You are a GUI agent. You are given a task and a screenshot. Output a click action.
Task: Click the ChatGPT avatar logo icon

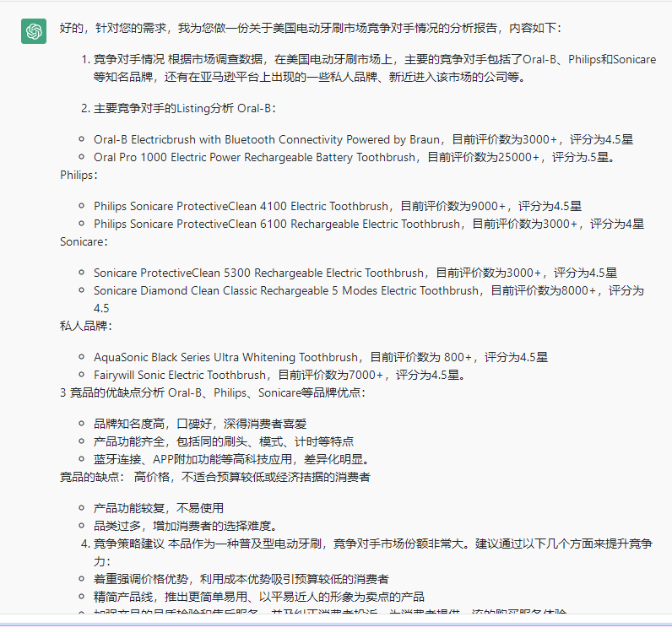coord(34,31)
